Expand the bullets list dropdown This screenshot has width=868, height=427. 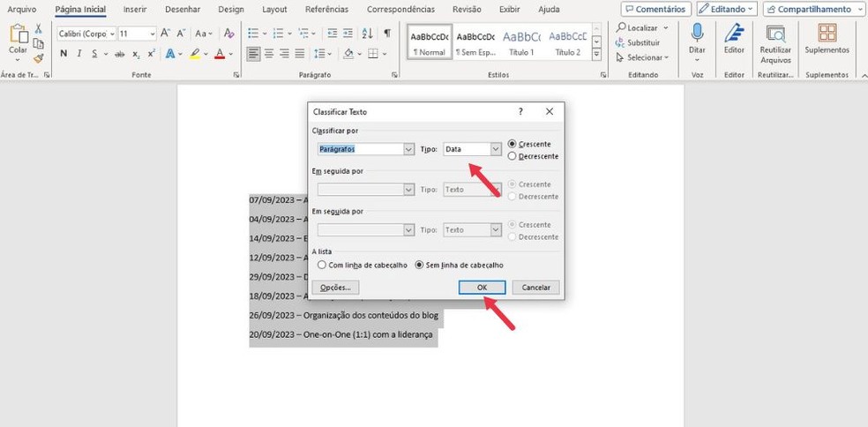265,34
